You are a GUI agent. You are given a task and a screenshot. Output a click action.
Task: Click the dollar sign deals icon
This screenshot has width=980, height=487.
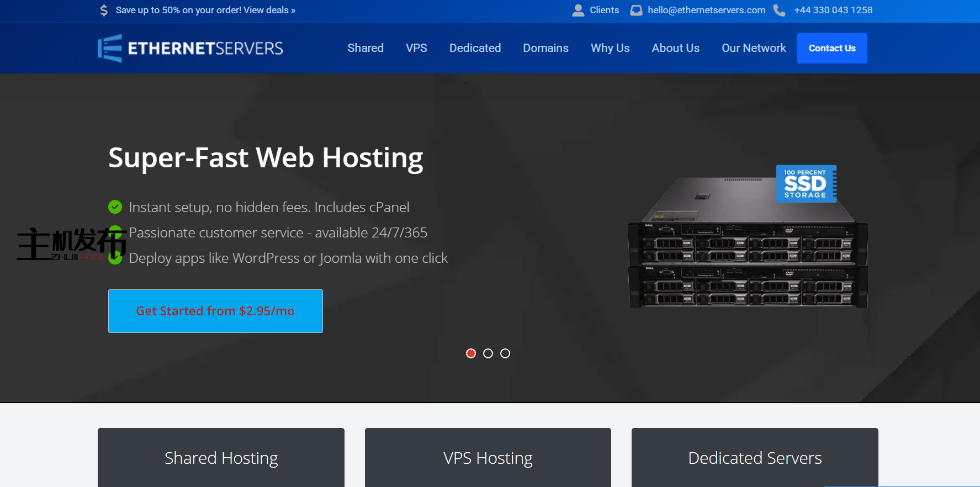pyautogui.click(x=104, y=10)
